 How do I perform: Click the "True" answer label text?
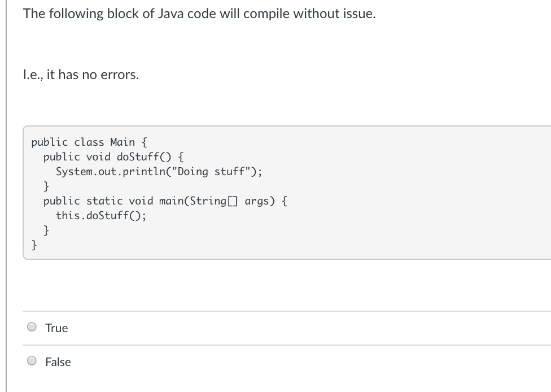tap(56, 328)
